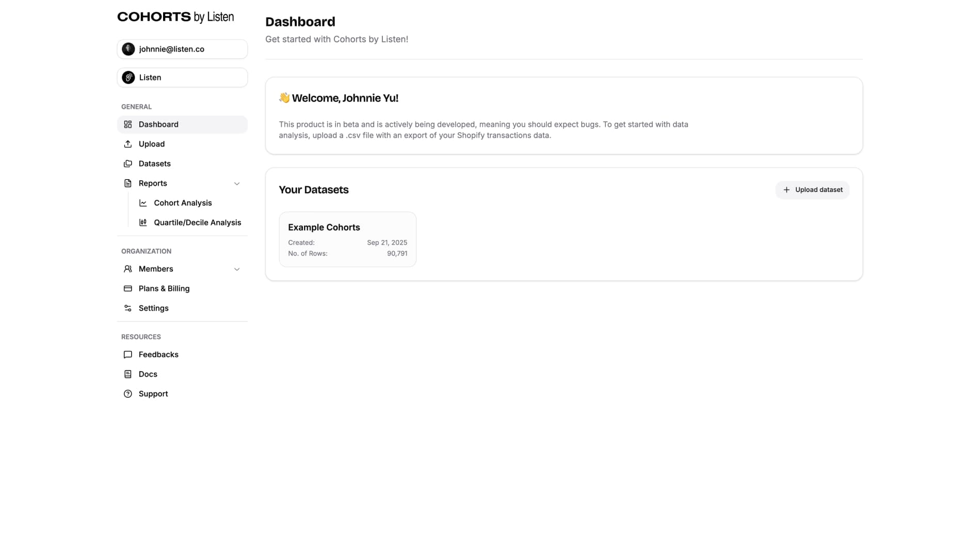Open the johnnie@listen.co account dropdown
The image size is (980, 546).
tap(182, 49)
